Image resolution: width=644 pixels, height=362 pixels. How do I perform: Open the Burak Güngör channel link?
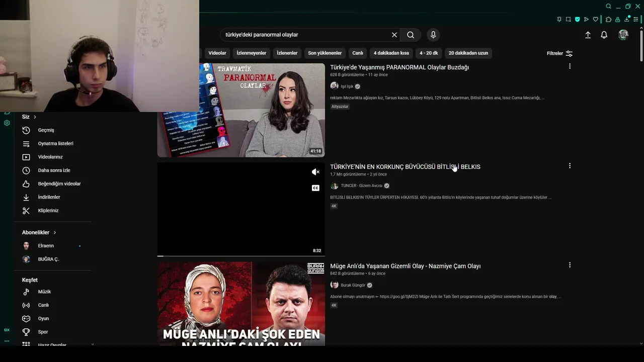coord(353,285)
